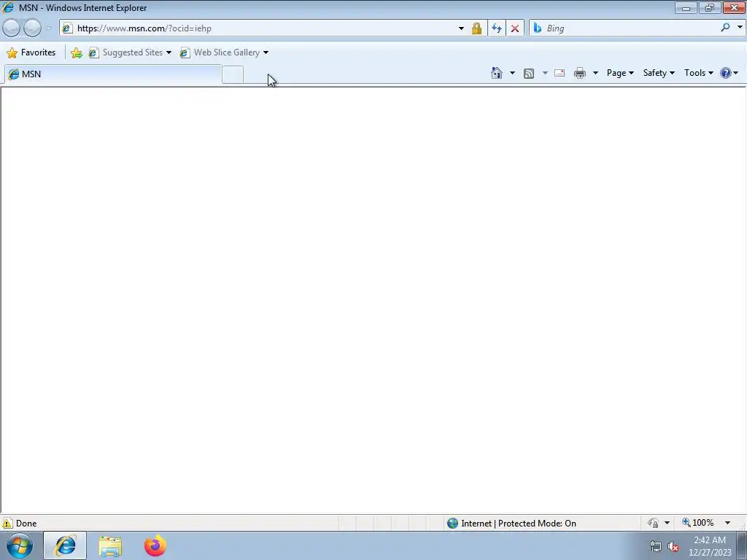This screenshot has width=747, height=560.
Task: Expand the address bar autocomplete dropdown arrow
Action: pos(461,28)
